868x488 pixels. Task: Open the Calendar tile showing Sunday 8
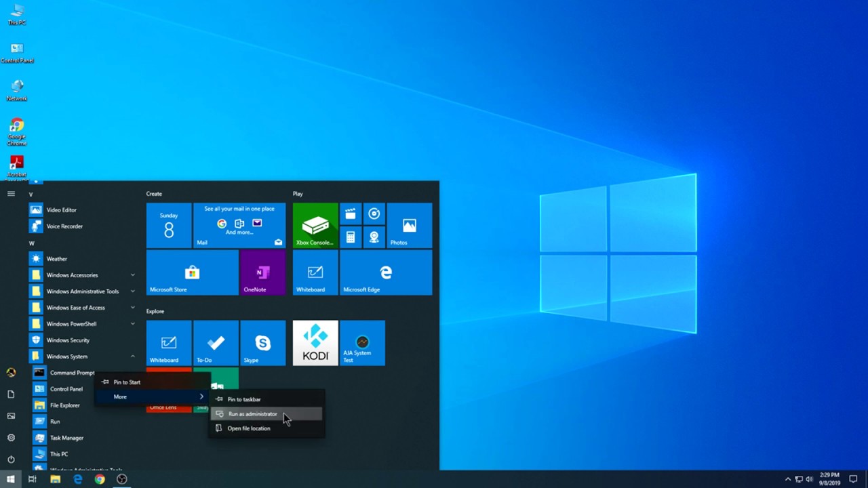[x=169, y=226]
